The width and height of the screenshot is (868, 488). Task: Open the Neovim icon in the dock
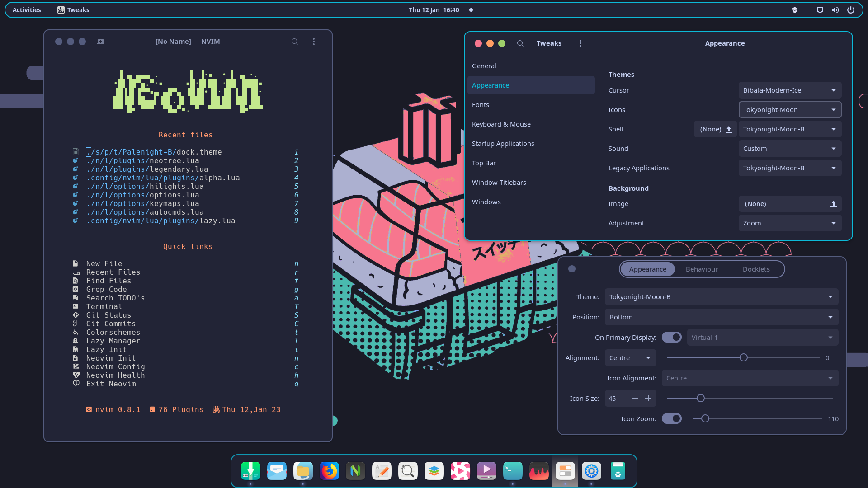[355, 471]
